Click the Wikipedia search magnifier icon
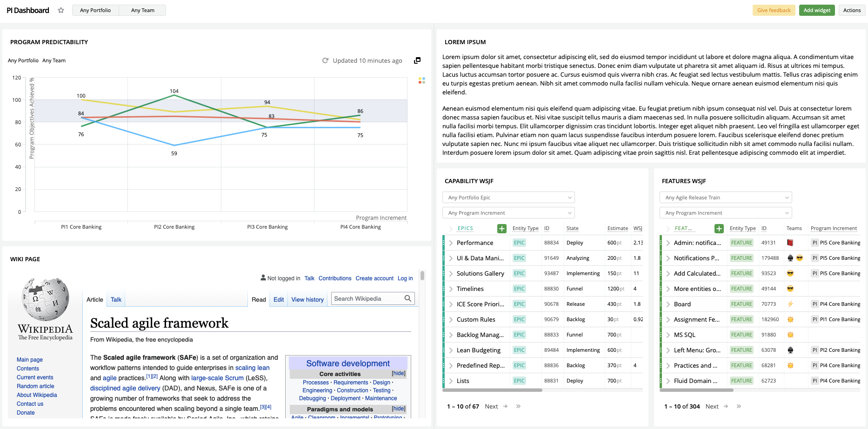The height and width of the screenshot is (429, 868). click(408, 298)
